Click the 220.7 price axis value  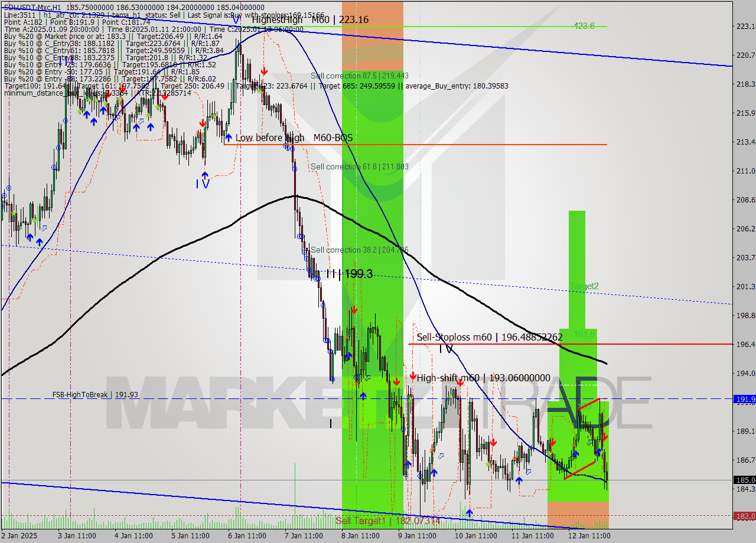(745, 55)
